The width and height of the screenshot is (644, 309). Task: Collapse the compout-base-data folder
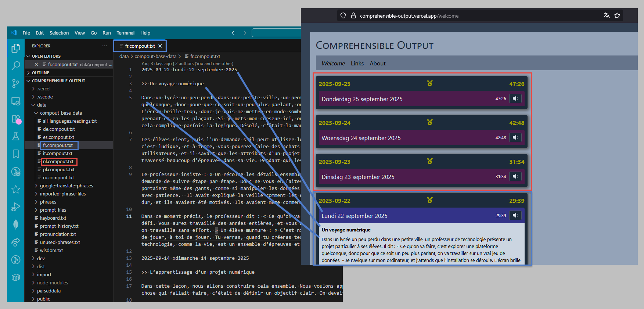[61, 113]
